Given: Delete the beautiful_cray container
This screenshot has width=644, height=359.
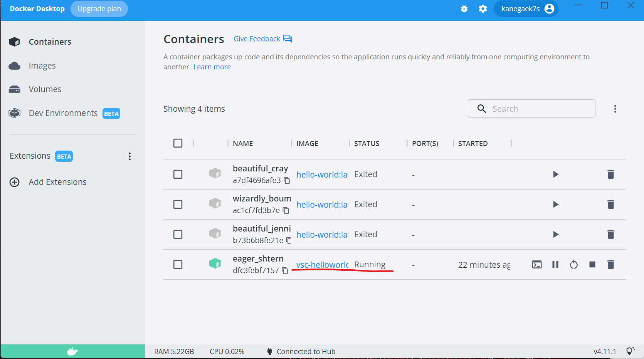Looking at the screenshot, I should 611,174.
